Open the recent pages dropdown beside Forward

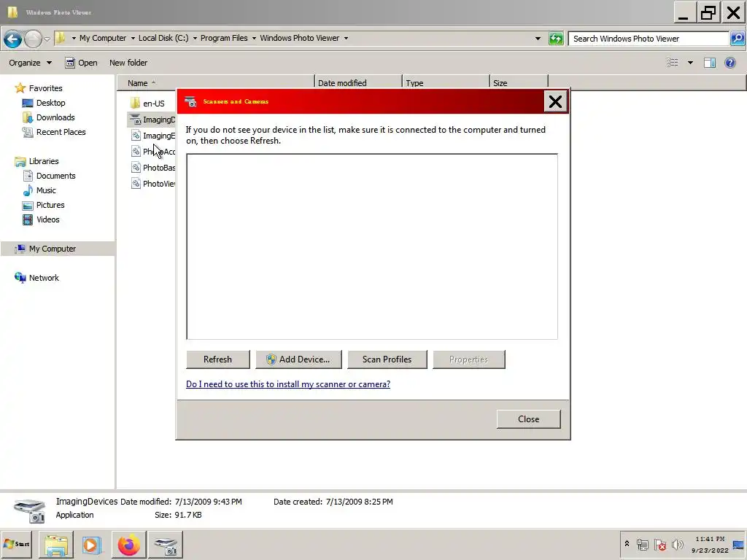(x=47, y=39)
